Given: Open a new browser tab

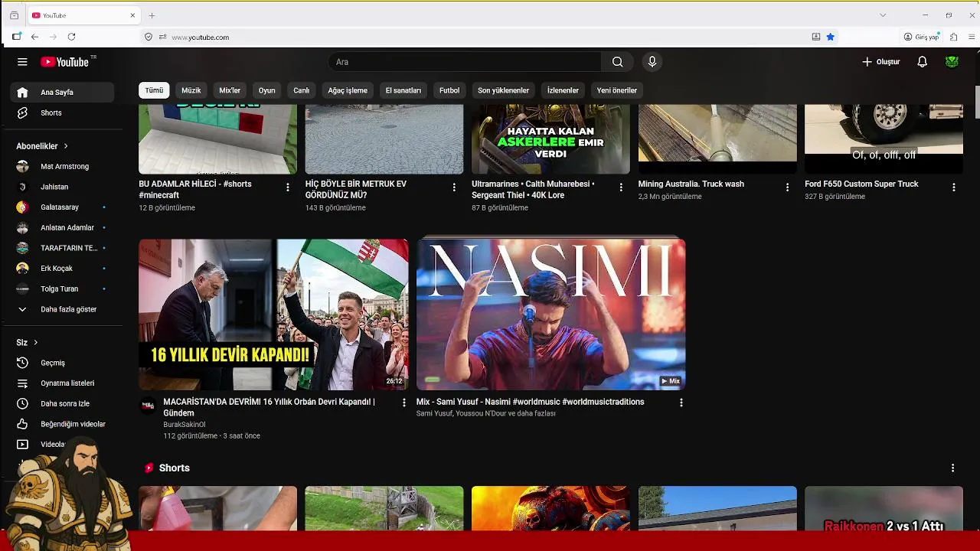Looking at the screenshot, I should 152,15.
